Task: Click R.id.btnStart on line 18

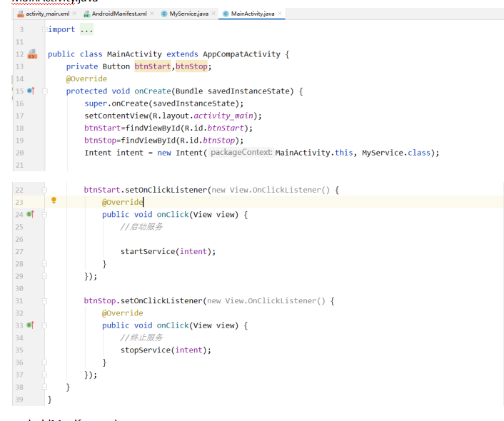Action: click(213, 128)
